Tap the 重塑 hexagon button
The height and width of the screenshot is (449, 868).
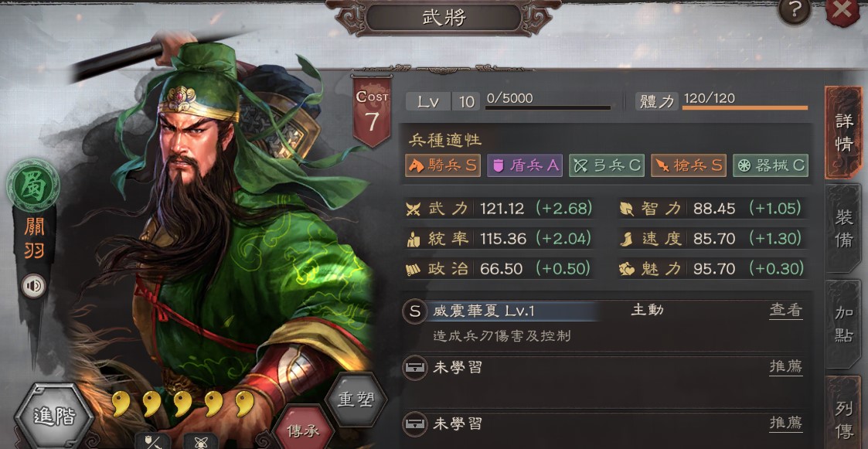point(356,400)
